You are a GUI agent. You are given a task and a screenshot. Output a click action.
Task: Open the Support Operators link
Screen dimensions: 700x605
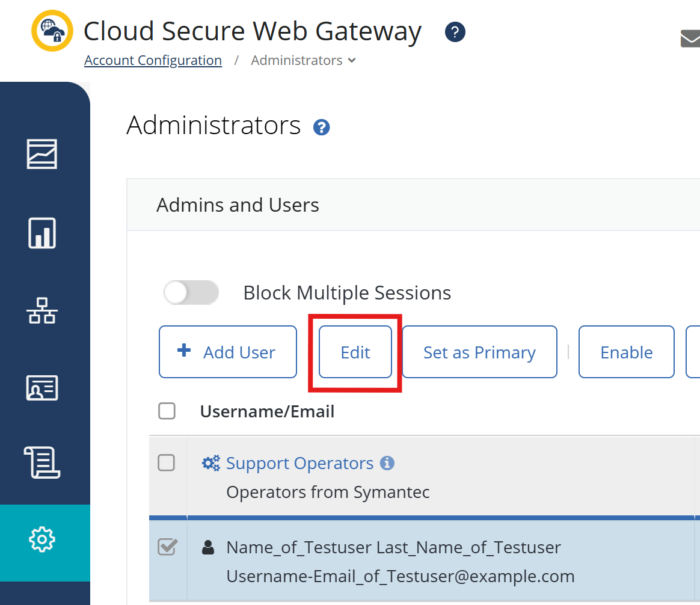point(299,463)
